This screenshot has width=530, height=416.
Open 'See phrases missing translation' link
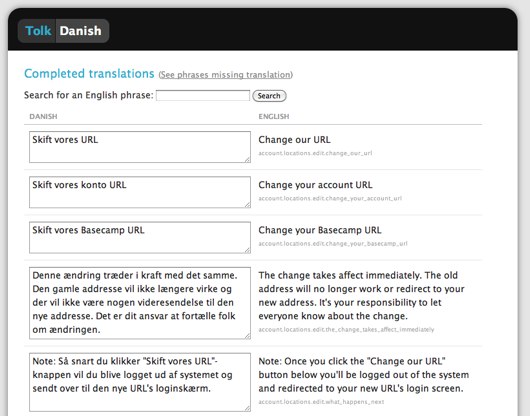click(225, 75)
